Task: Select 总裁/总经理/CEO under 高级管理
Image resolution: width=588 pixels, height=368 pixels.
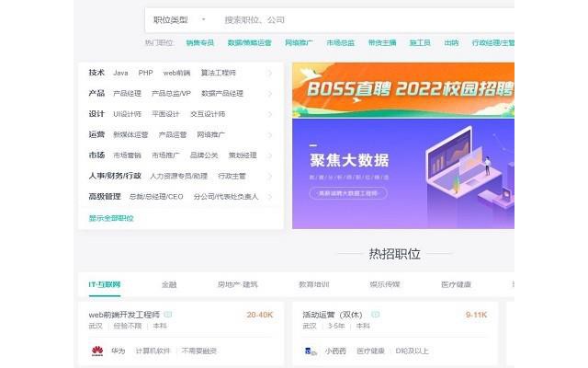Action: coord(156,197)
